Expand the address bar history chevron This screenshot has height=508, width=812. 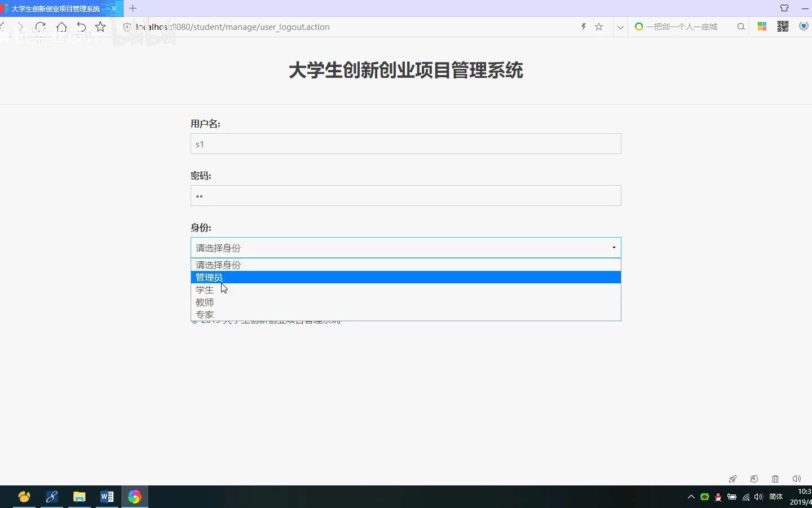tap(620, 27)
